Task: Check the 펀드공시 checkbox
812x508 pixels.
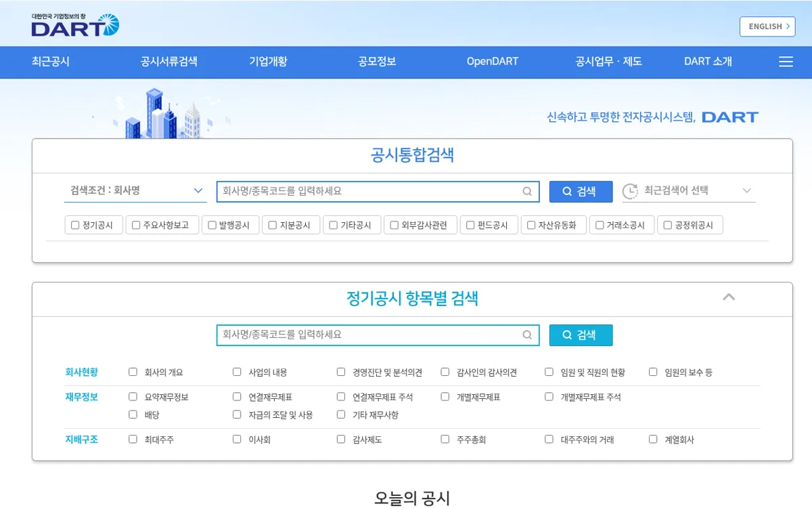Action: tap(471, 226)
